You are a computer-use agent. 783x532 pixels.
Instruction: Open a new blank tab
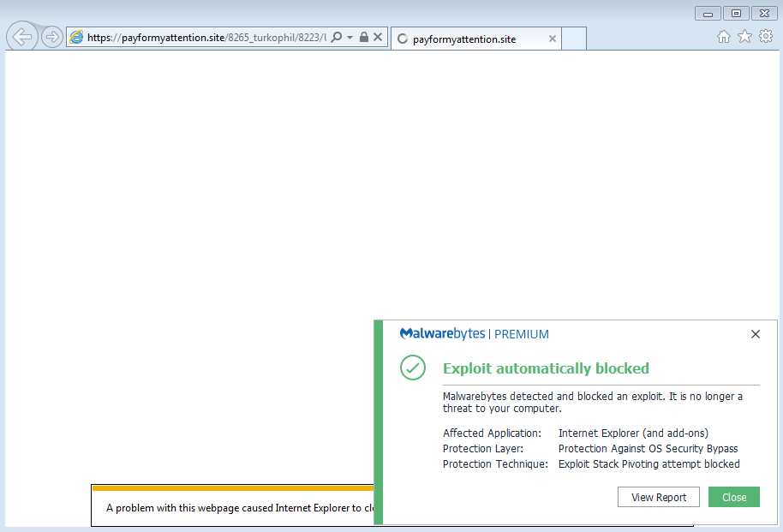(574, 39)
